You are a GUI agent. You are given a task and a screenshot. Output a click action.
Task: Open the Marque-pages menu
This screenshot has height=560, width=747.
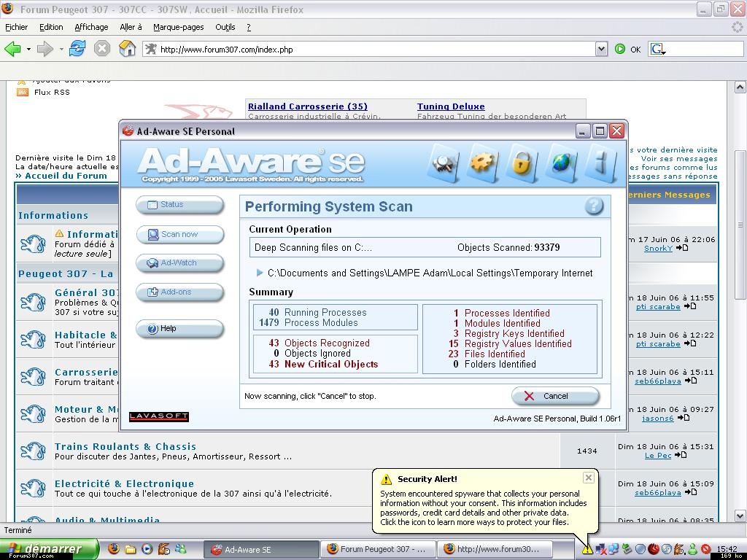(179, 27)
